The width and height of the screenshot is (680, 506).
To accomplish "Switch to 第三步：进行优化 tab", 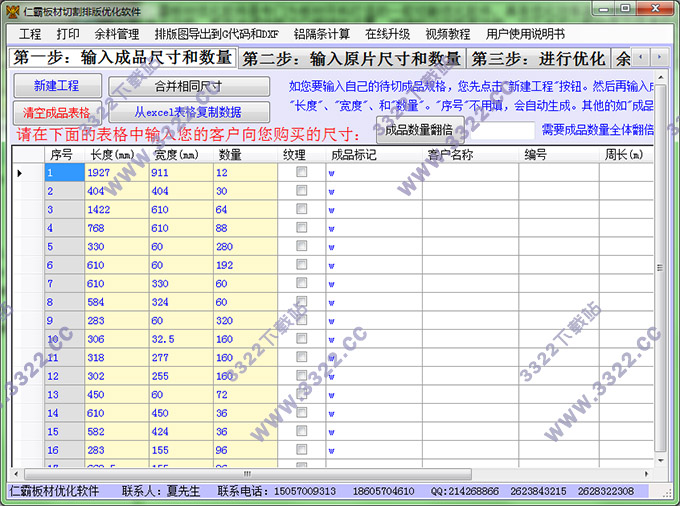I will pos(538,59).
